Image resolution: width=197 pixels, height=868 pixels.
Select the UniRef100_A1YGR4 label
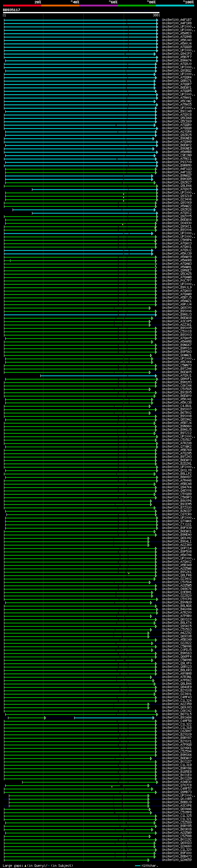coord(177,131)
